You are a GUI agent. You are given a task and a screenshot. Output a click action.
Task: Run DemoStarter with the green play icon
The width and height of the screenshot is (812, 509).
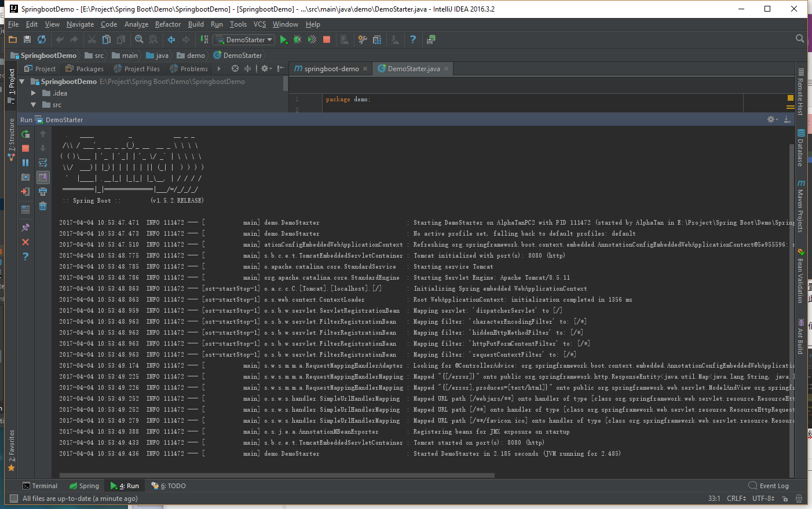(283, 39)
